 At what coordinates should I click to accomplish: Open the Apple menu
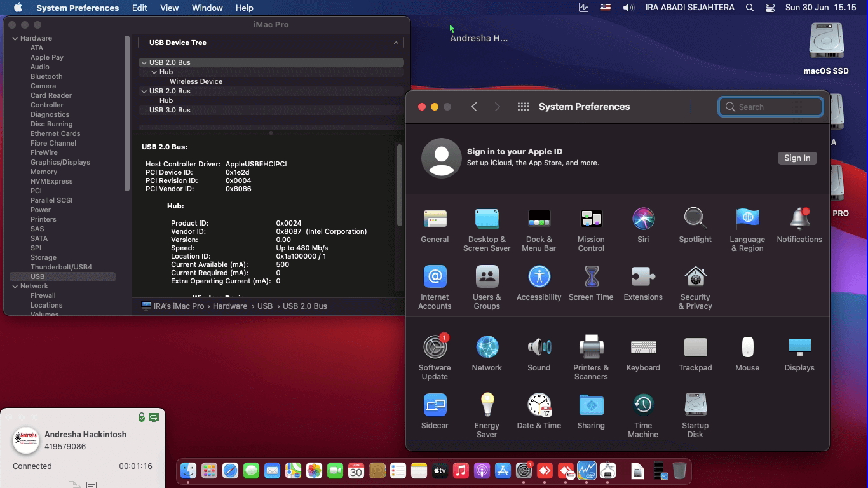pyautogui.click(x=18, y=8)
